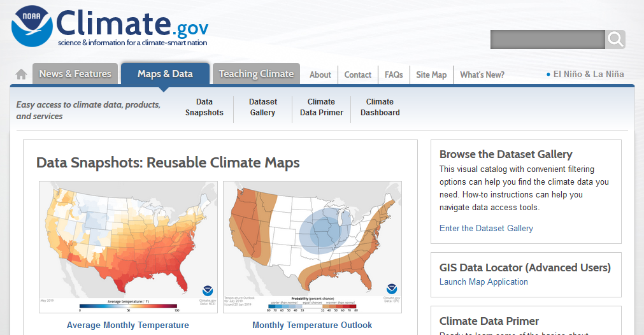Click inside the search text field
Viewport: 644px width, 335px height.
point(547,39)
